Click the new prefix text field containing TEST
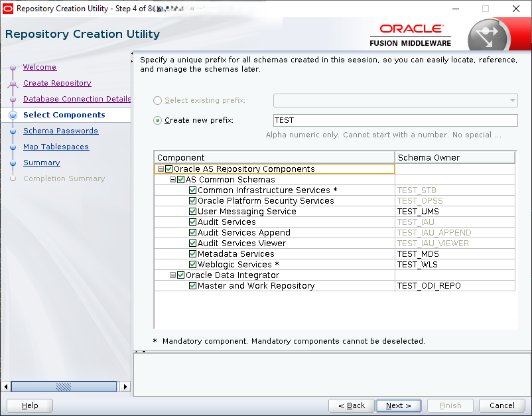This screenshot has height=416, width=532. tap(395, 120)
